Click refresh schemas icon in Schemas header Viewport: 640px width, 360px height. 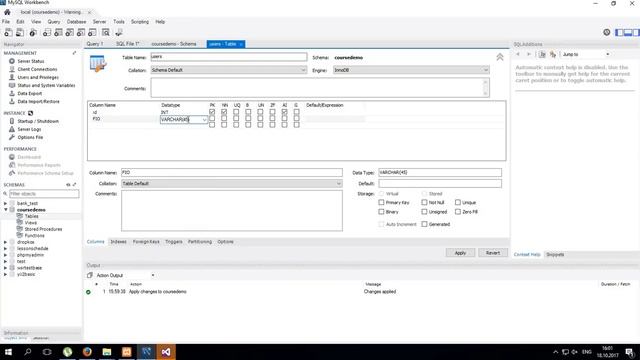click(x=68, y=185)
